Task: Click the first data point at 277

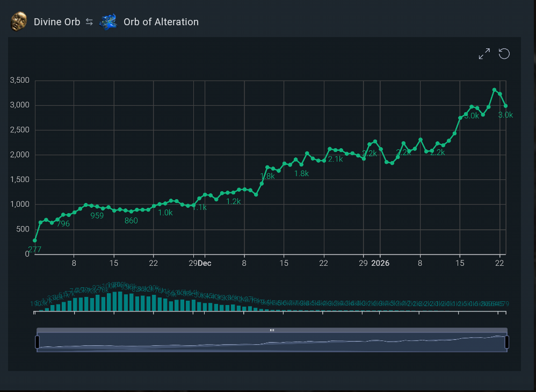Action: tap(34, 241)
